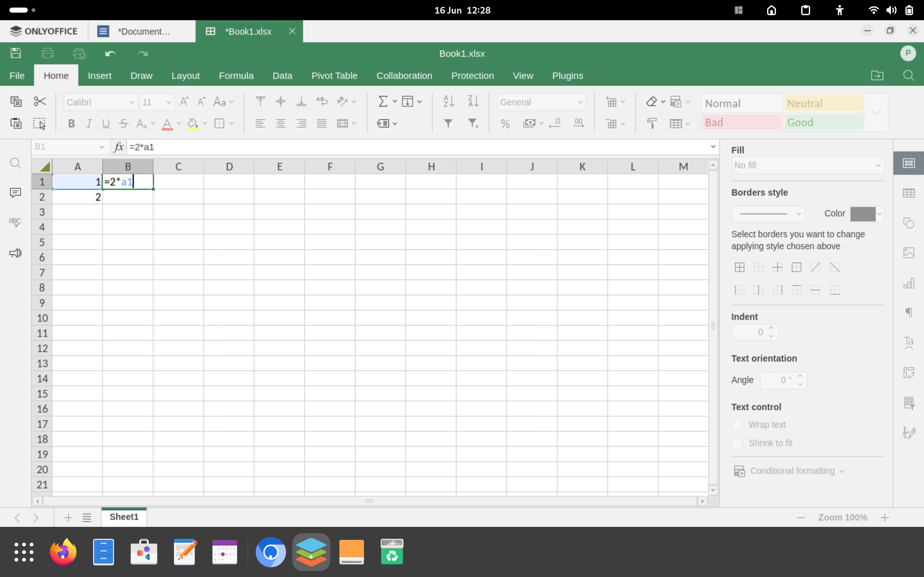Expand the formula bar
The width and height of the screenshot is (924, 577).
tap(712, 147)
